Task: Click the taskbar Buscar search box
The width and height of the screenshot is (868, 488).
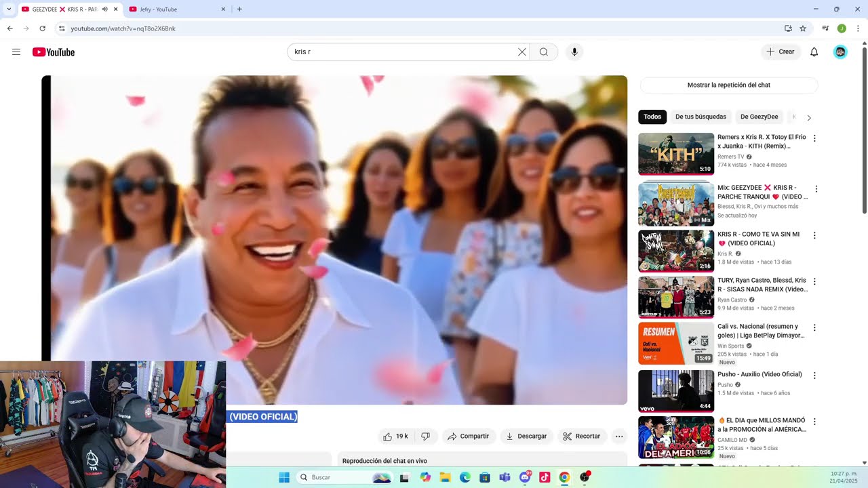Action: pos(345,477)
